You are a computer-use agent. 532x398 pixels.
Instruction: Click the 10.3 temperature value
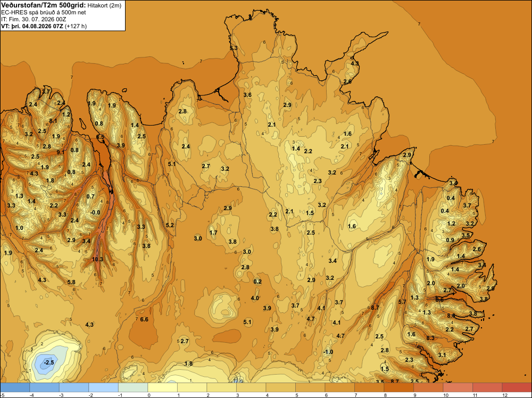point(97,259)
